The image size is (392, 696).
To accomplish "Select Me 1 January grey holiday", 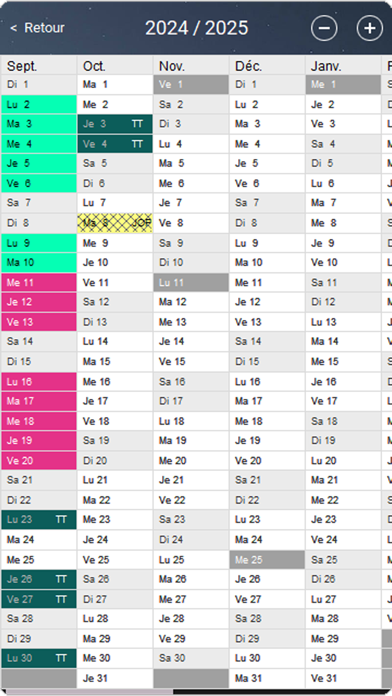I will [343, 84].
